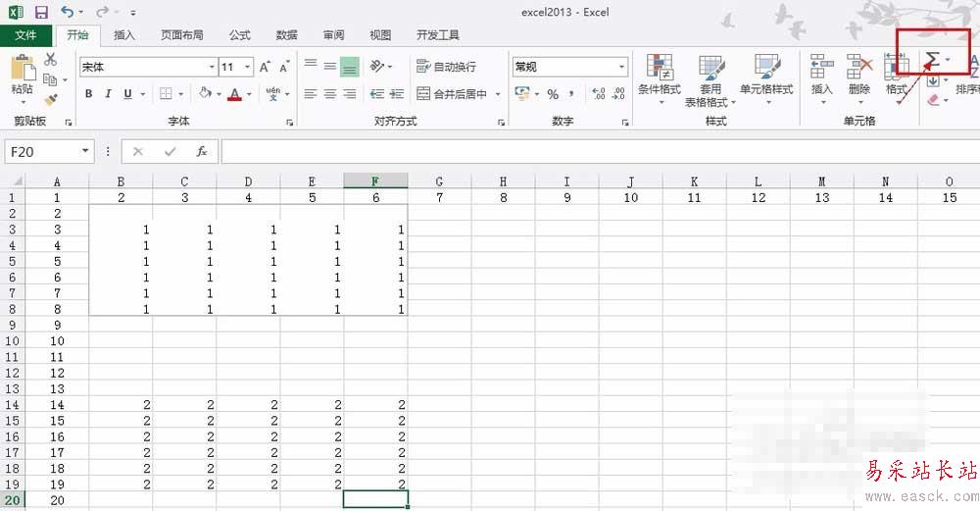Switch to the 数据 tab
This screenshot has width=980, height=511.
coord(286,35)
